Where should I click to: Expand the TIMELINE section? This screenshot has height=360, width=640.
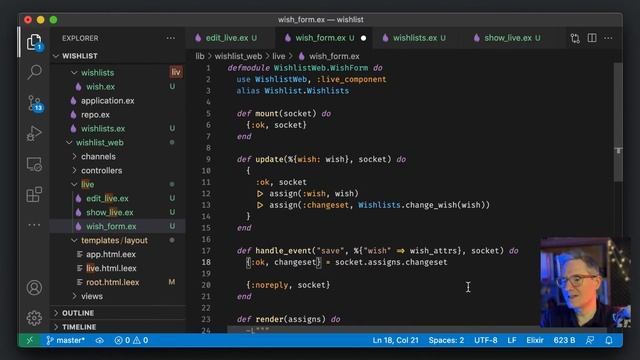pyautogui.click(x=118, y=327)
